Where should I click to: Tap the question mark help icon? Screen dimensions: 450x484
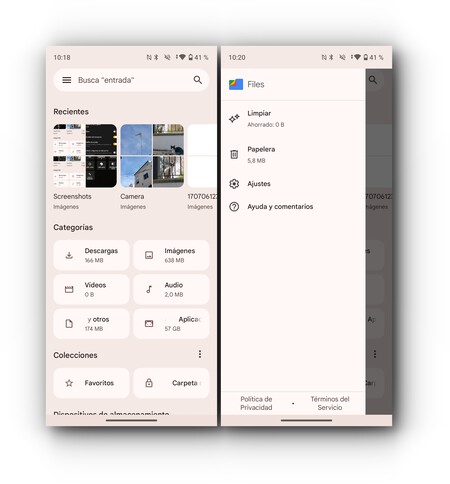click(234, 207)
